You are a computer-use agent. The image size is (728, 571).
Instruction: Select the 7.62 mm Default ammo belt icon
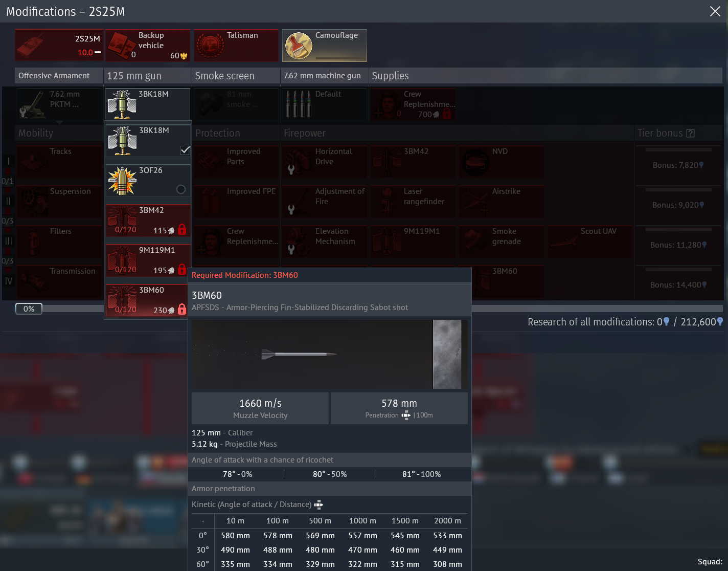click(x=299, y=104)
